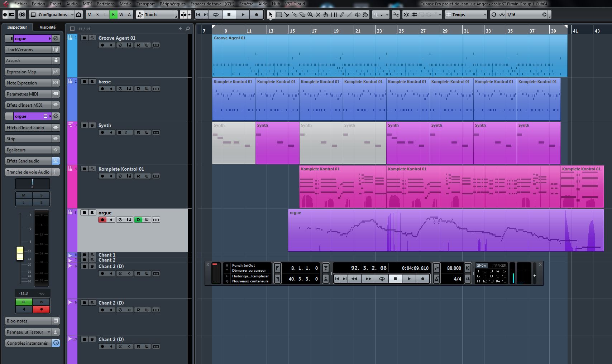Click the MARKER button in transport panel
612x364 pixels.
[499, 265]
